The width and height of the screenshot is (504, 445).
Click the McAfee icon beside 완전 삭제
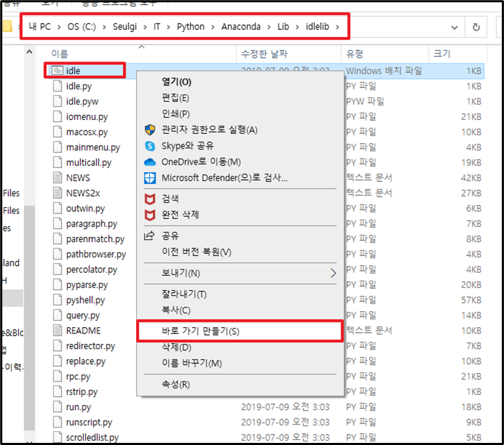[150, 215]
